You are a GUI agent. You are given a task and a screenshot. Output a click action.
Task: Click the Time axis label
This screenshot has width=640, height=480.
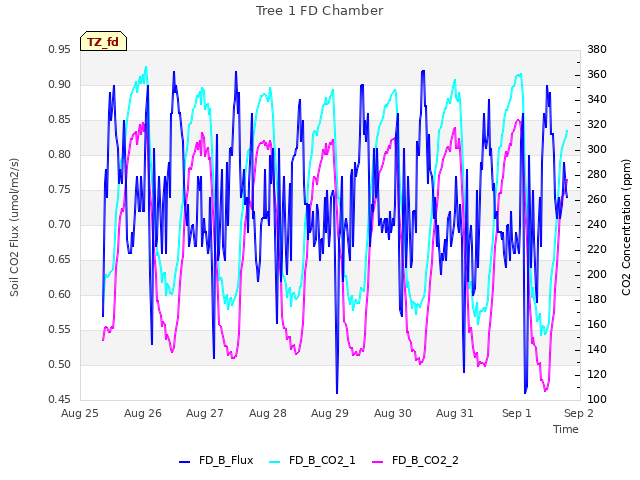tap(566, 429)
